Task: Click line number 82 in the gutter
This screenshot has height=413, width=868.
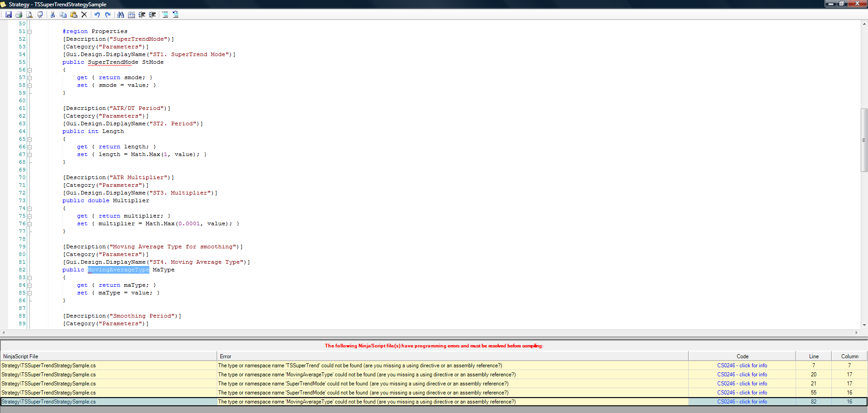Action: coord(22,270)
